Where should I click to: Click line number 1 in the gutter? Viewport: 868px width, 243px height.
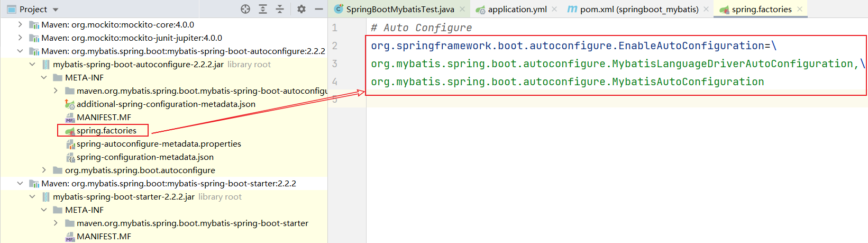click(334, 28)
